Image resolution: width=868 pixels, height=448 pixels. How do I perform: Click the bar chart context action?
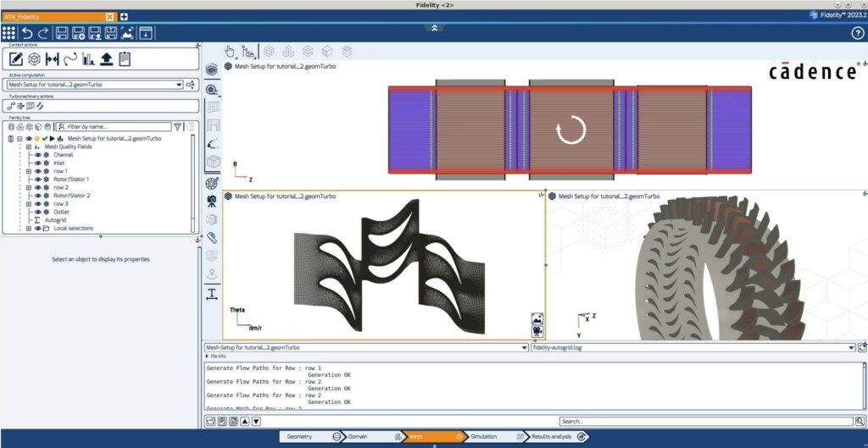coord(88,58)
